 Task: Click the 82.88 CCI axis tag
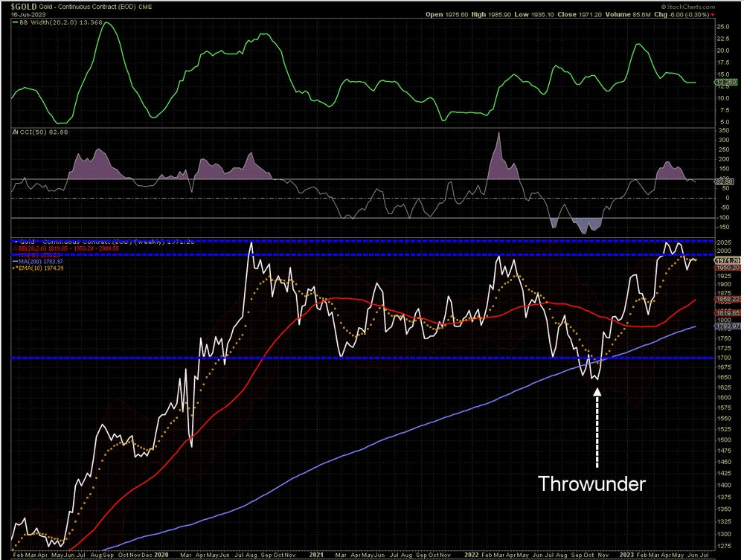point(725,181)
